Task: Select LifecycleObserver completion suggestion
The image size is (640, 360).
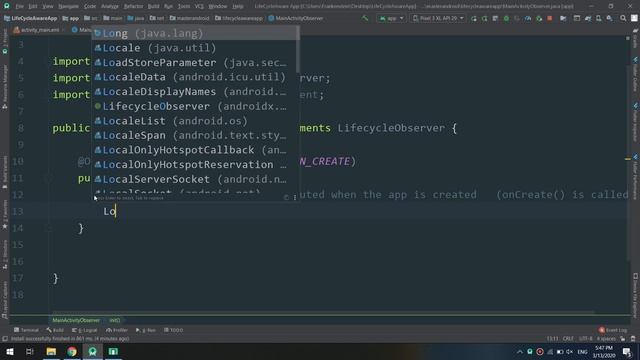Action: click(x=195, y=106)
